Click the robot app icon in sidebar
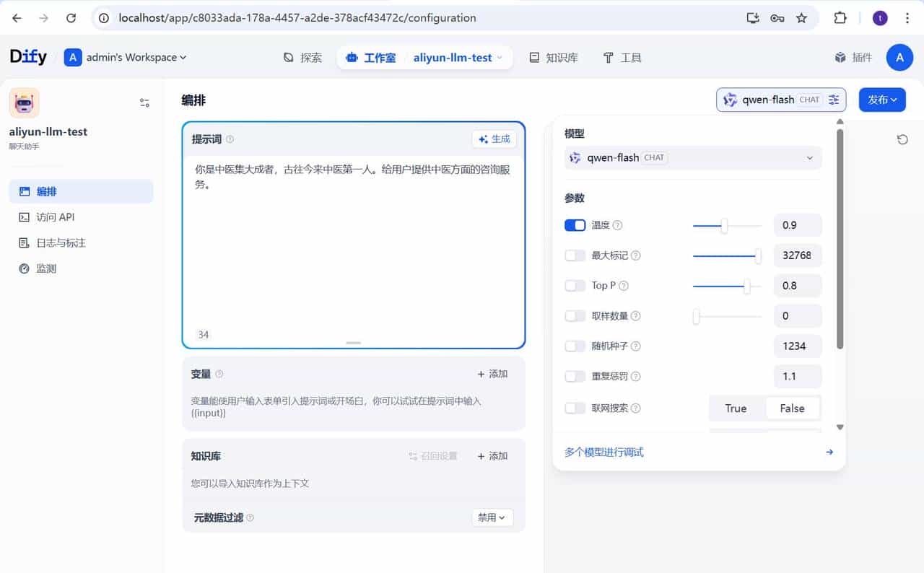Viewport: 924px width, 573px height. click(x=24, y=103)
